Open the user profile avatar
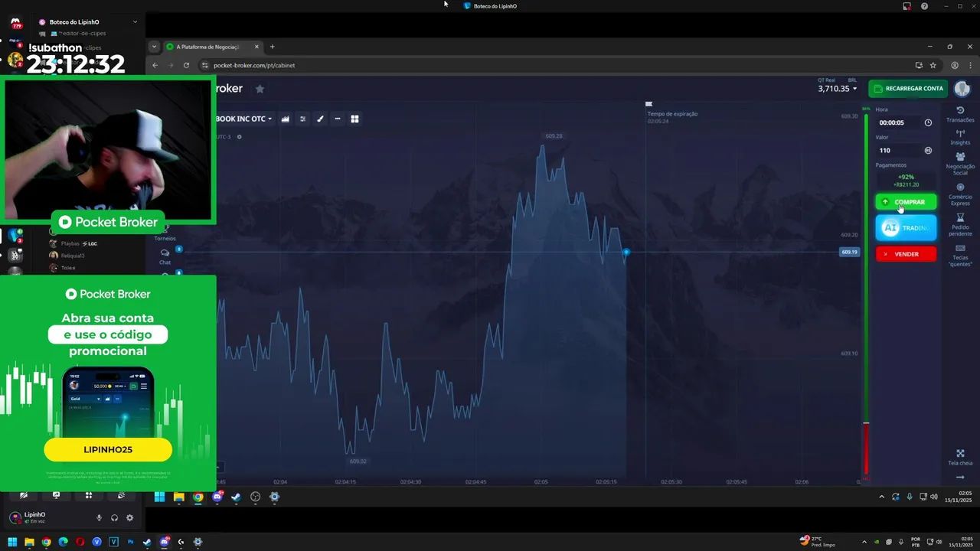980x551 pixels. coord(962,89)
